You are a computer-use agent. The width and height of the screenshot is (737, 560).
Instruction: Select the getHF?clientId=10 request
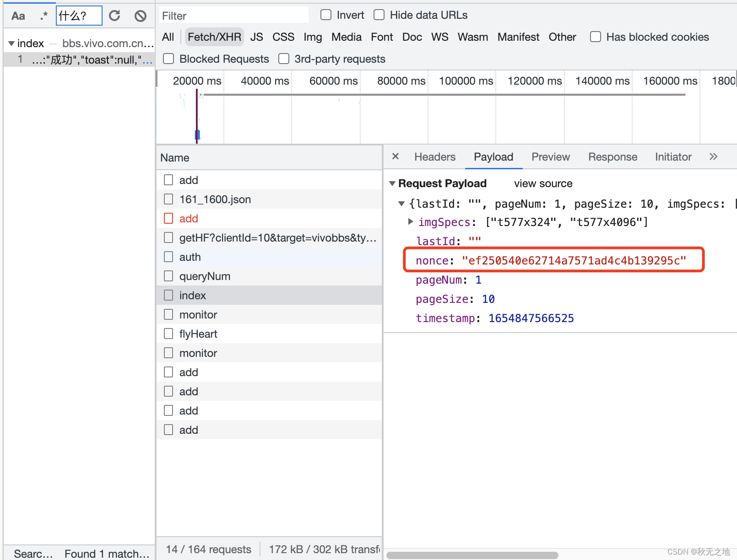[x=269, y=237]
